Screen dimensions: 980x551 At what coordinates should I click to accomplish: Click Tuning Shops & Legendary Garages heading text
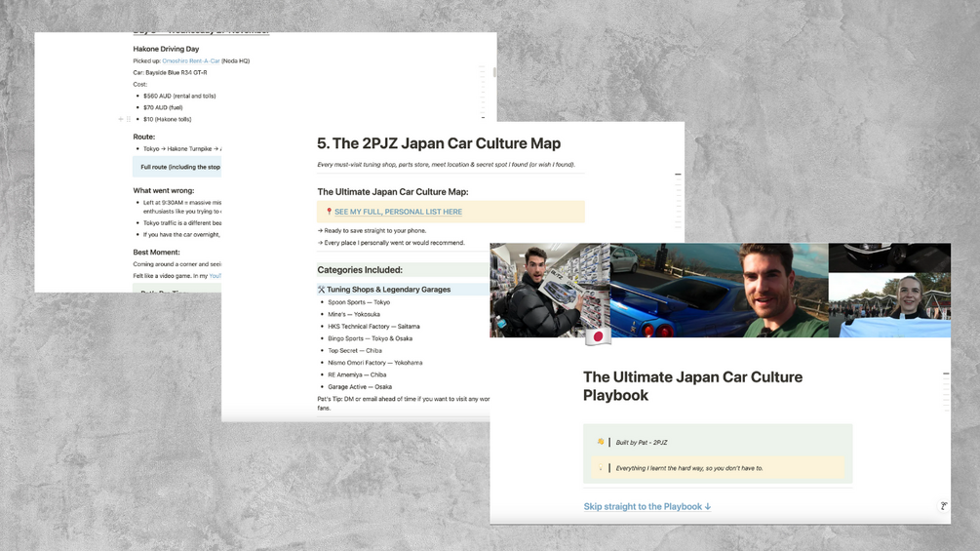click(x=388, y=290)
